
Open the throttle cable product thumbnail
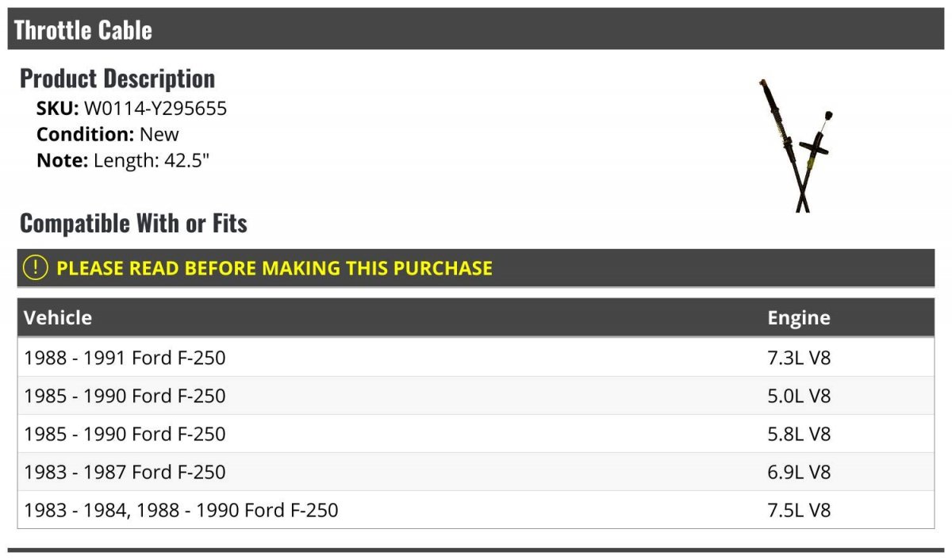797,145
